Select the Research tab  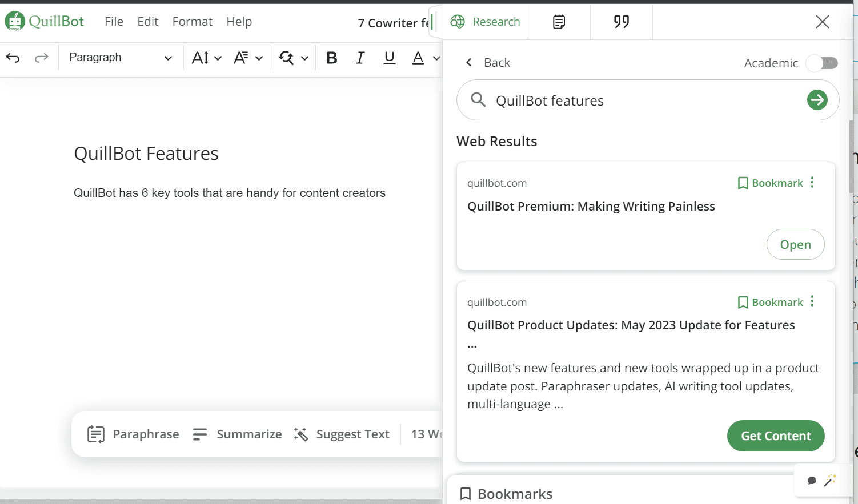point(486,22)
